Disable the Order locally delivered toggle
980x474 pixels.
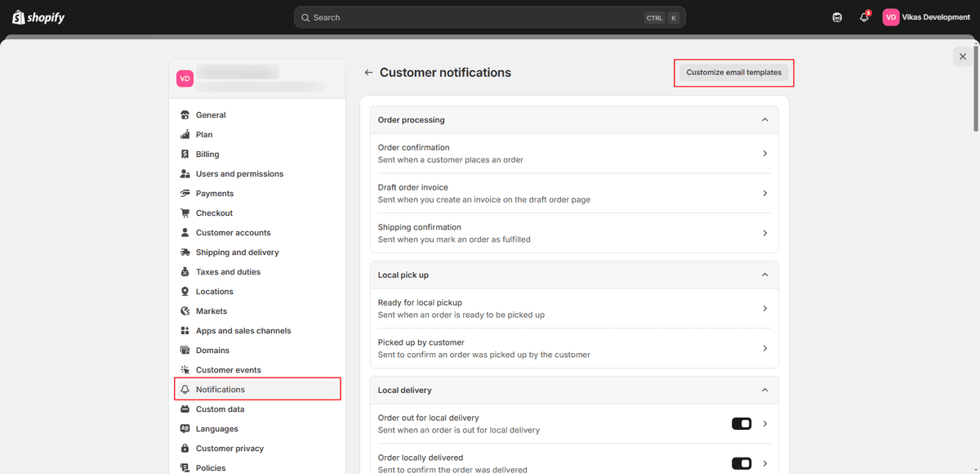pos(742,463)
